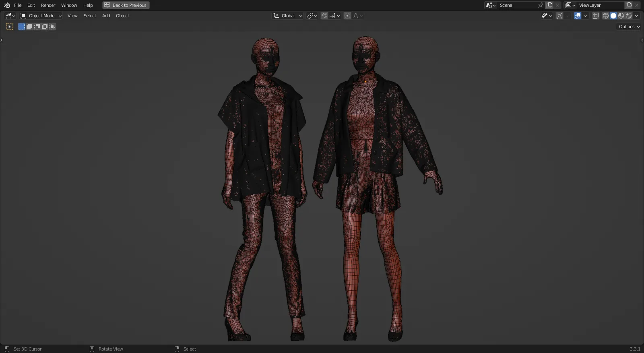Switch to Rendered viewport shading

(629, 16)
